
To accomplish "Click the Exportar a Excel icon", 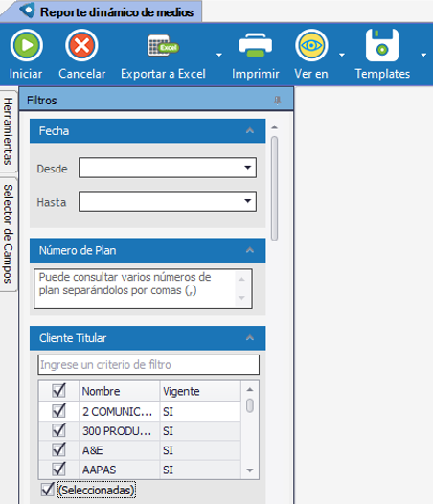I will point(163,46).
